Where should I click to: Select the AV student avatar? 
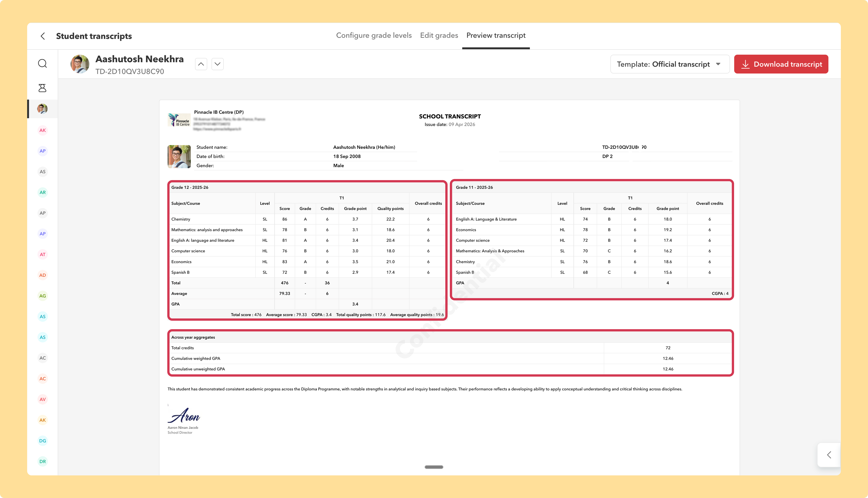tap(42, 399)
